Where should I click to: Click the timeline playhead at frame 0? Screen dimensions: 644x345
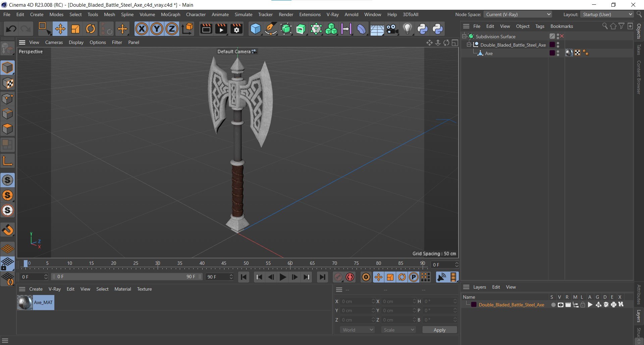[26, 264]
